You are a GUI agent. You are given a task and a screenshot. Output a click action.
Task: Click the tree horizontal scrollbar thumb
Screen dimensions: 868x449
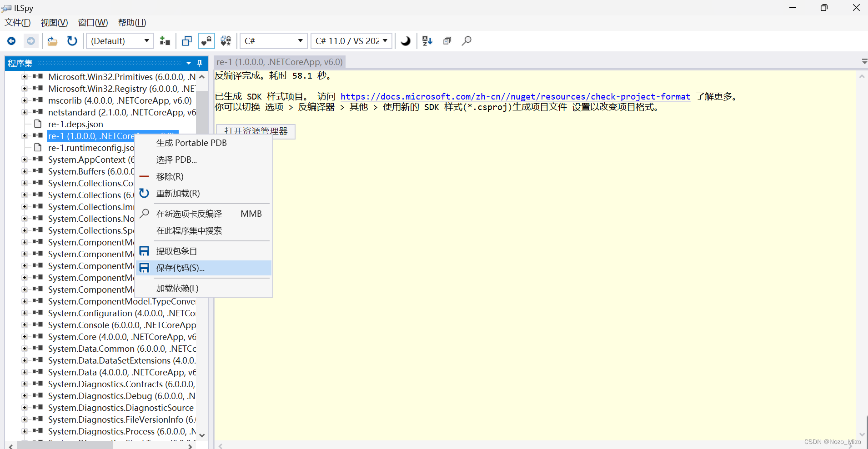tap(65, 446)
